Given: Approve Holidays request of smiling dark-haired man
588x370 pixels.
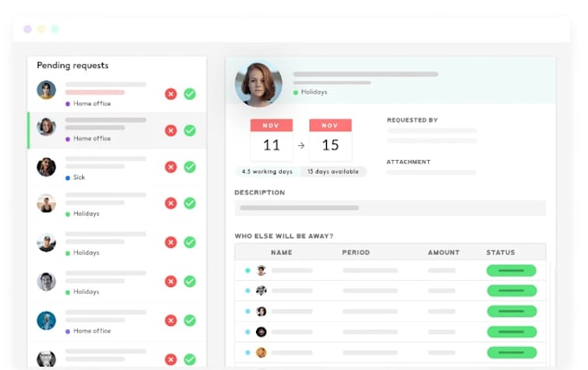Looking at the screenshot, I should [x=189, y=281].
